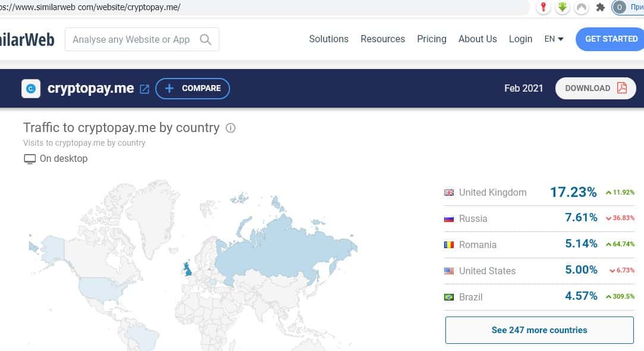The image size is (644, 351).
Task: Click the 6.73% change indicator
Action: point(622,271)
